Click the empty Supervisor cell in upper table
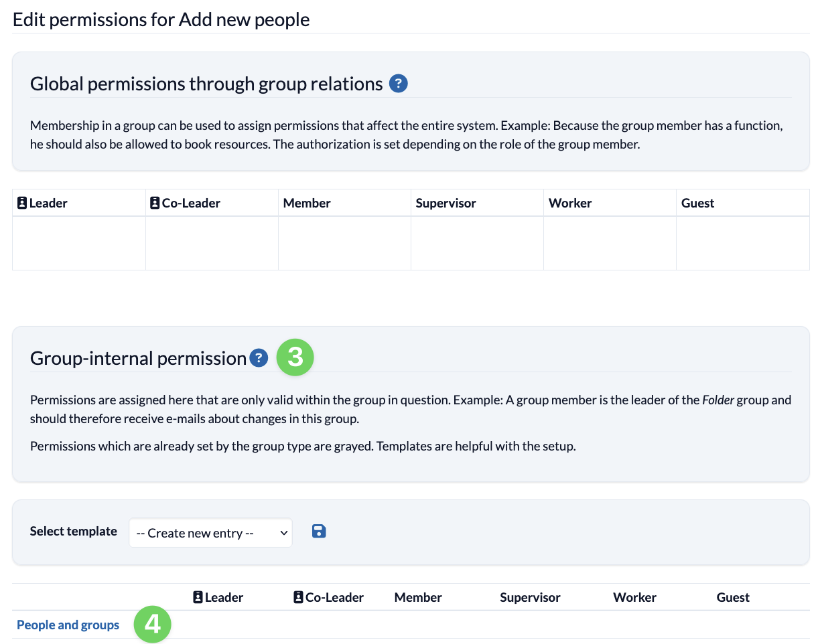The width and height of the screenshot is (820, 644). 477,243
